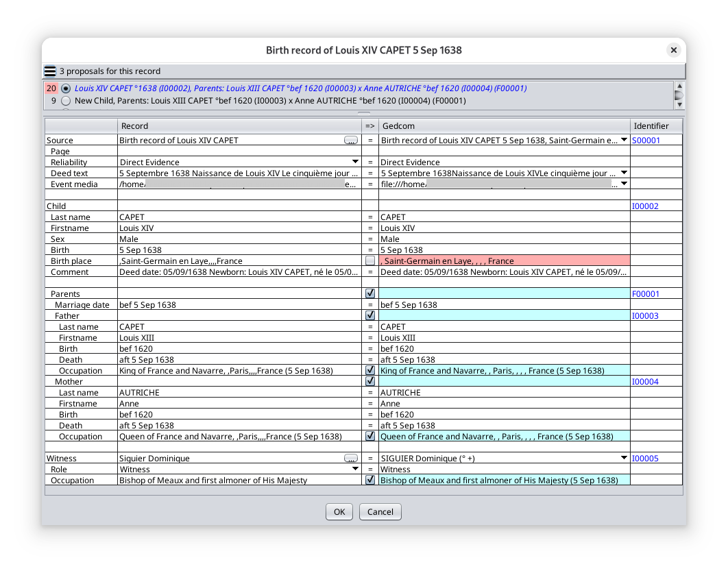Click the Firstname Louis XIII record cell

click(x=239, y=337)
